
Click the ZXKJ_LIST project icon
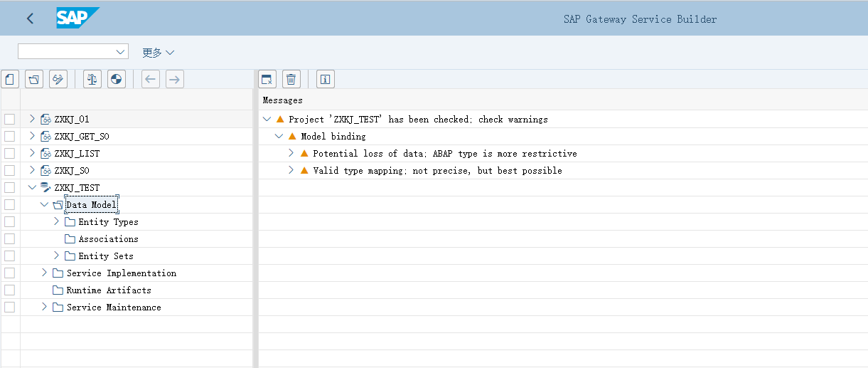point(45,154)
